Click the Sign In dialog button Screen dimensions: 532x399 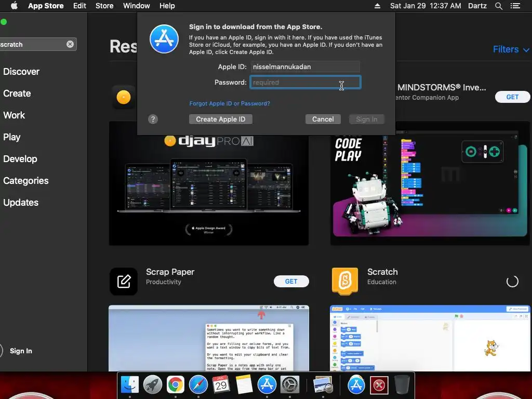[367, 119]
